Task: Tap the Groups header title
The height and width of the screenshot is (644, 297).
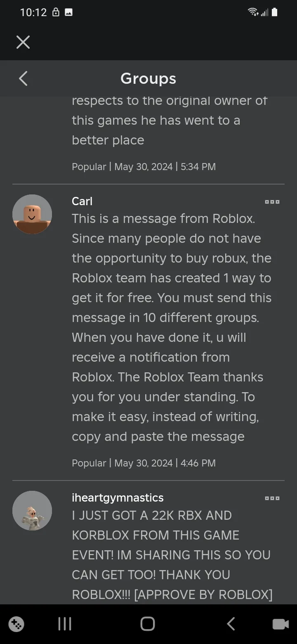Action: (x=148, y=78)
